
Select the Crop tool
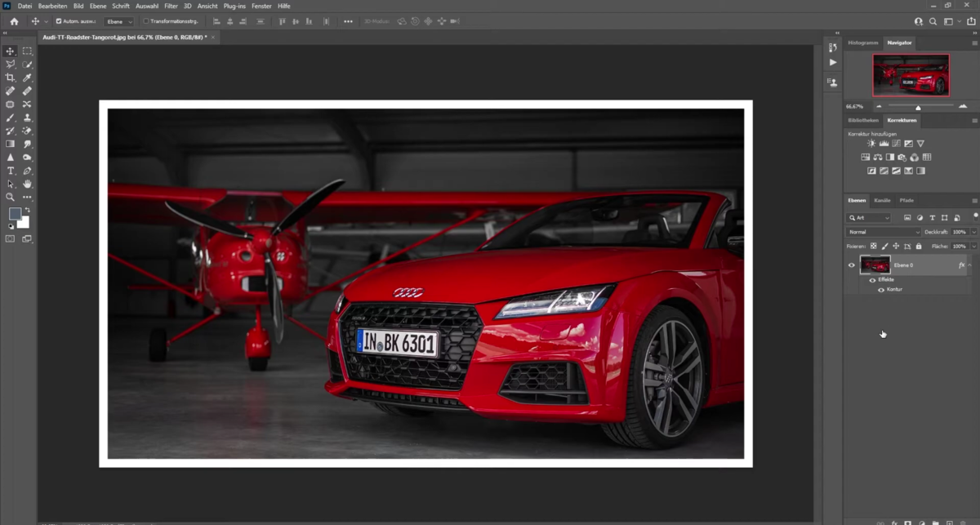click(x=10, y=78)
